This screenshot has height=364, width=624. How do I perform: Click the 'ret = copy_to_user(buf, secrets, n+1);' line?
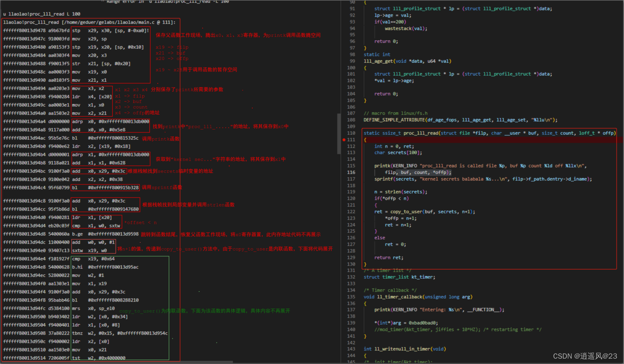tap(424, 212)
